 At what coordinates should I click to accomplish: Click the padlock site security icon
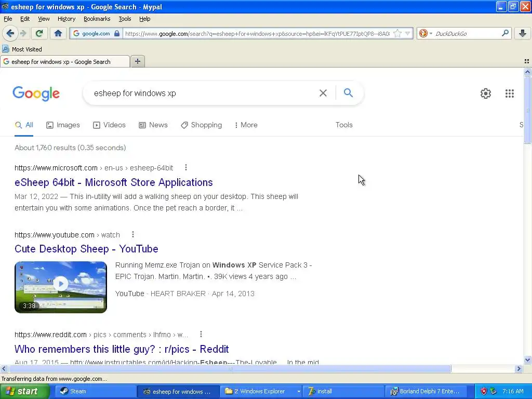coord(117,33)
